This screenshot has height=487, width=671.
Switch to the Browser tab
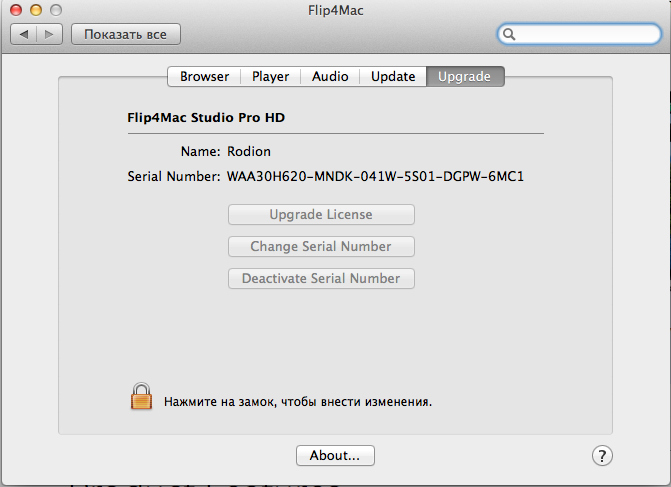(204, 76)
